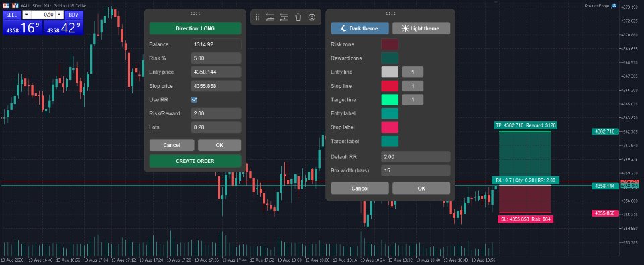Viewport: 644px width, 265px height.
Task: Click the Stop line width value 1
Action: 413,86
